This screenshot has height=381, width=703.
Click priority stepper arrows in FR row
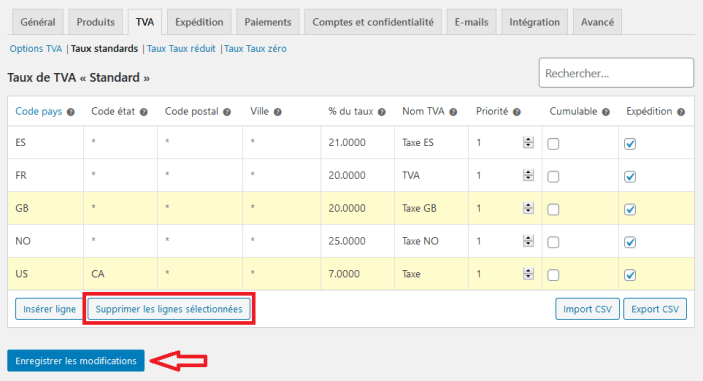(528, 175)
